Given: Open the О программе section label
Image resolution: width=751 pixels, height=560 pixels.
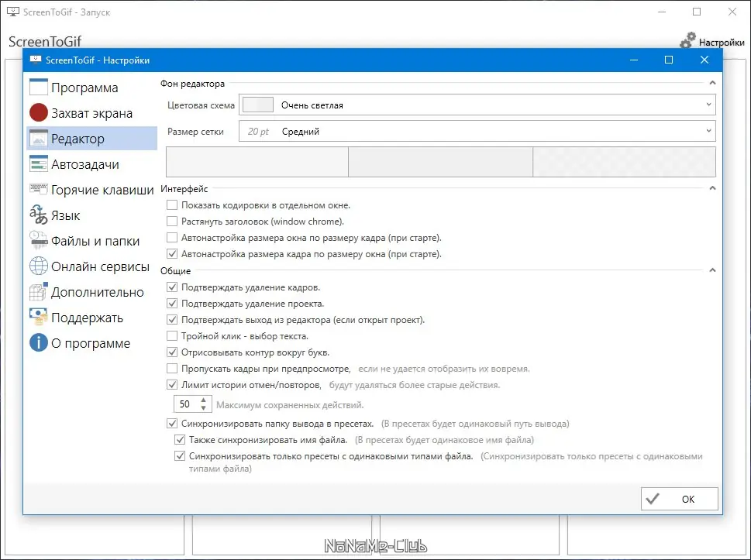Looking at the screenshot, I should (91, 344).
